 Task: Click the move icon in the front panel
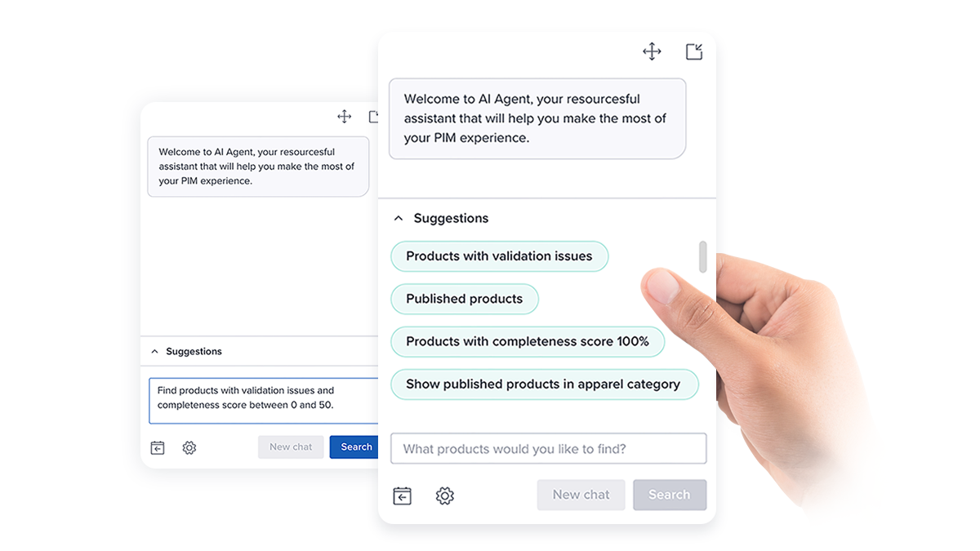point(652,52)
